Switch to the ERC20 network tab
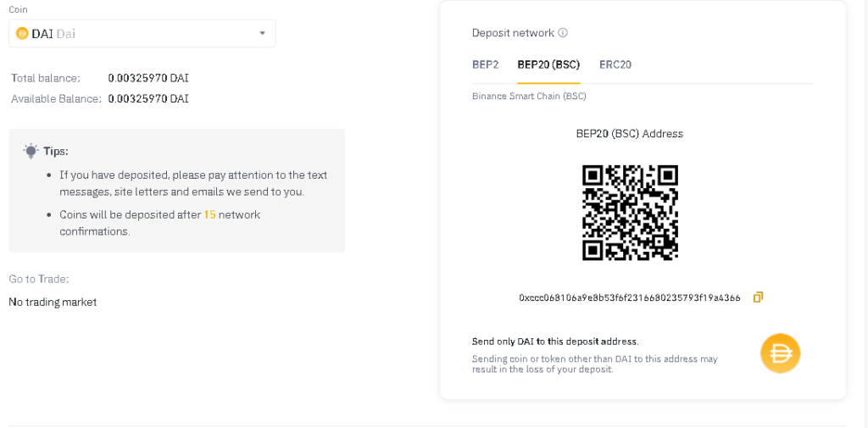 click(x=615, y=64)
